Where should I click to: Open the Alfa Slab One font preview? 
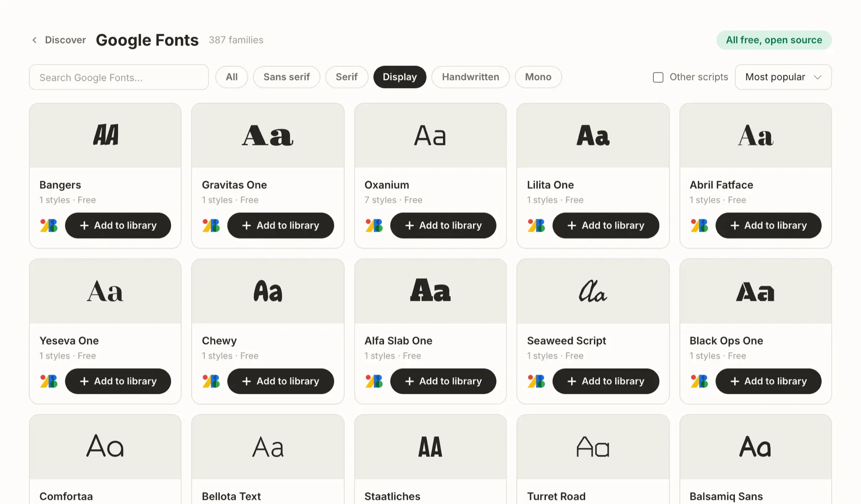coord(430,291)
